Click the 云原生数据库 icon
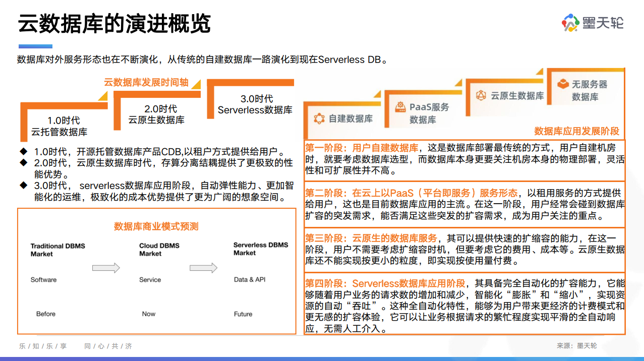The width and height of the screenshot is (644, 361). (x=481, y=95)
